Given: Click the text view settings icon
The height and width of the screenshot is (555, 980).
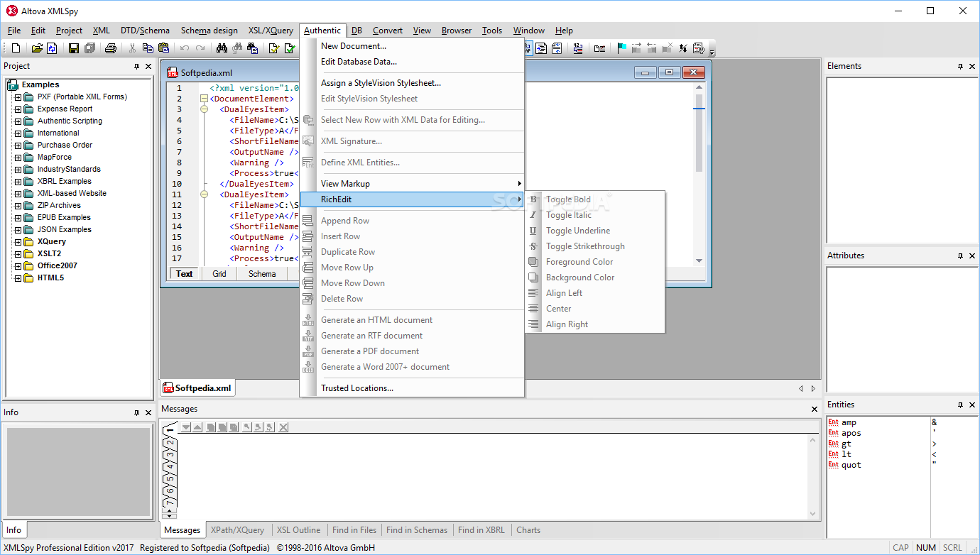Looking at the screenshot, I should pos(698,48).
